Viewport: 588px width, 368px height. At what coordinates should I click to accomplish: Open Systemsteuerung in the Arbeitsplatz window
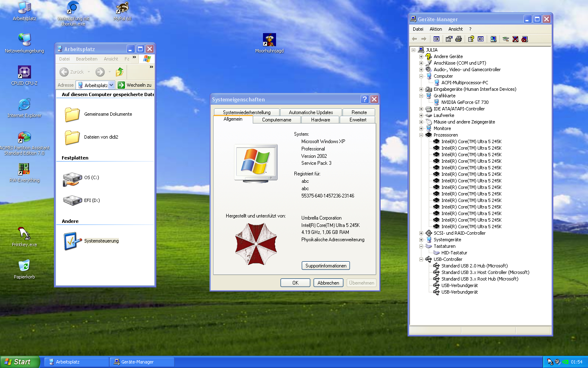(x=101, y=241)
